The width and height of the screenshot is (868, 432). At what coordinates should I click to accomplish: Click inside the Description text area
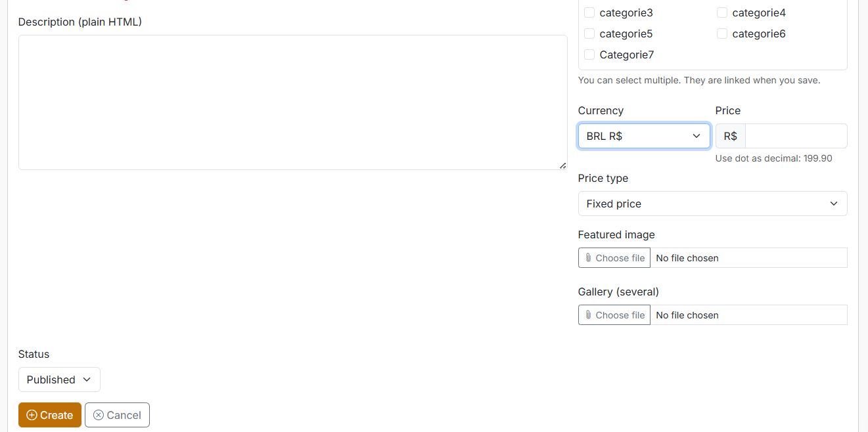point(292,102)
